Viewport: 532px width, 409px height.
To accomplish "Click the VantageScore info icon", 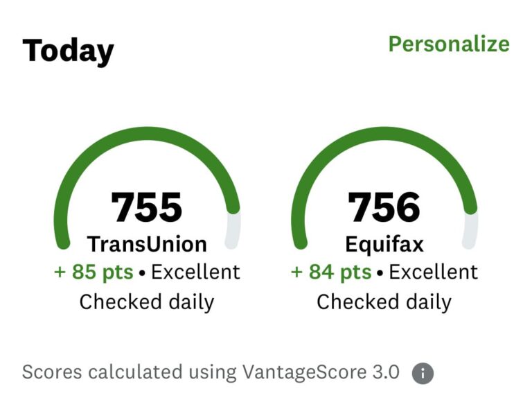I will pos(423,374).
